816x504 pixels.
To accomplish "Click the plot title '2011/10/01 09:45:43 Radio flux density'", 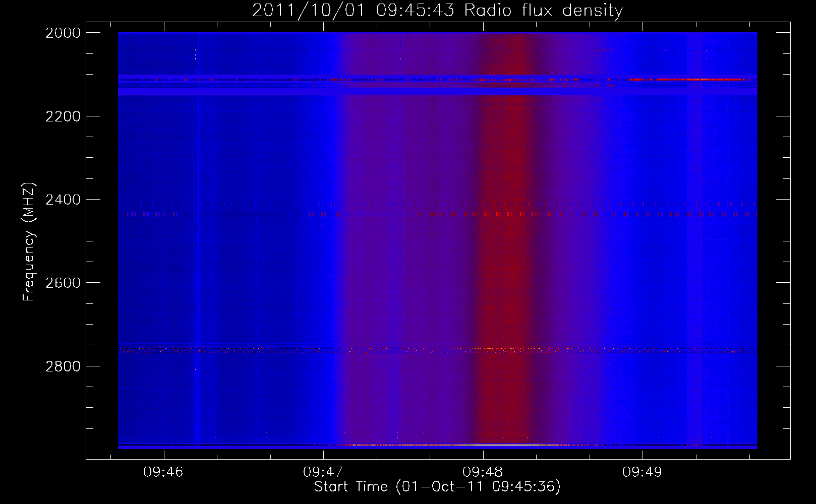I will [x=437, y=10].
